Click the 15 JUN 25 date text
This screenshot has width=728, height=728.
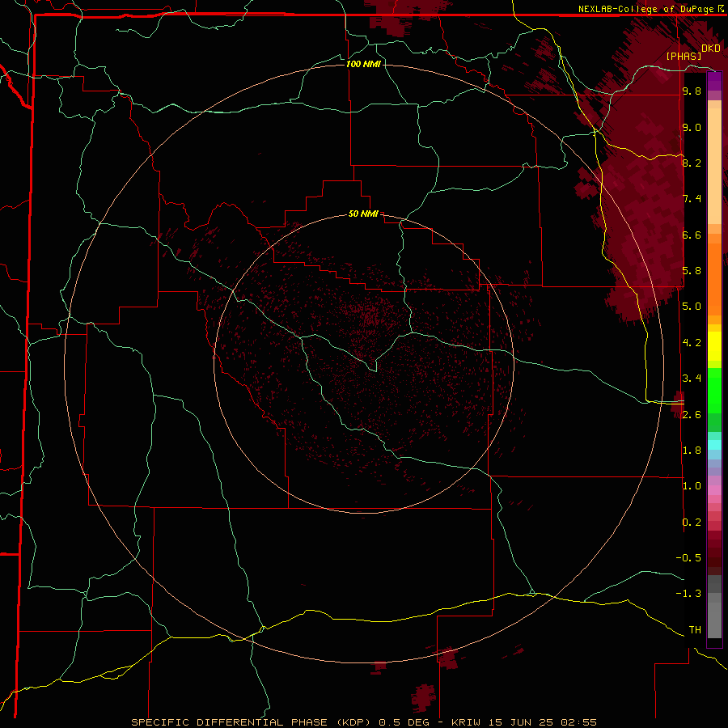pyautogui.click(x=522, y=722)
